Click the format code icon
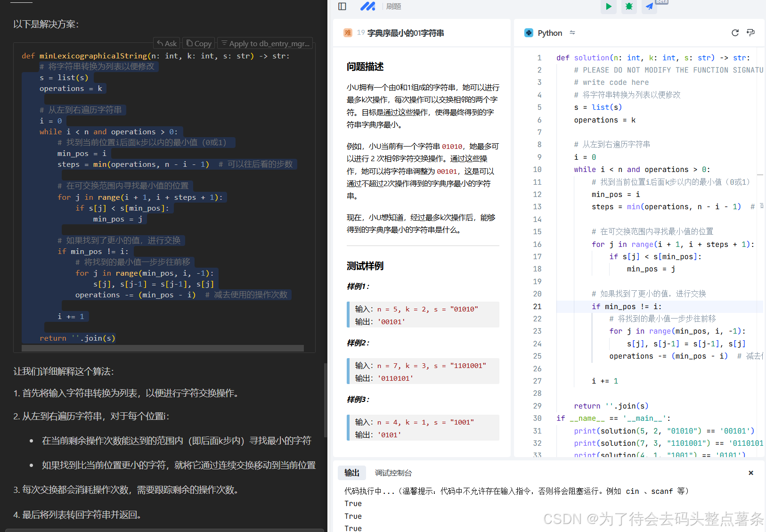 tap(750, 33)
